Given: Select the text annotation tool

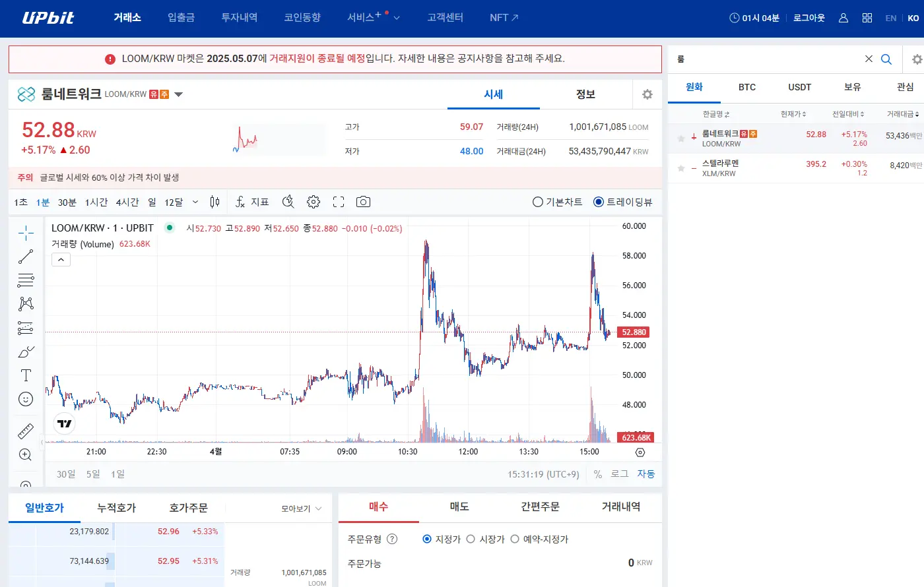Looking at the screenshot, I should (x=26, y=375).
